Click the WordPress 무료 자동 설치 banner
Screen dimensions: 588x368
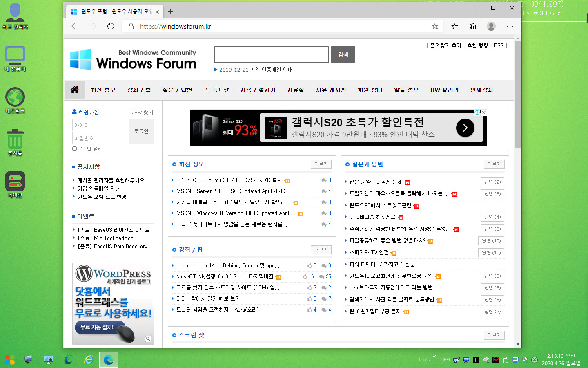coord(113,304)
